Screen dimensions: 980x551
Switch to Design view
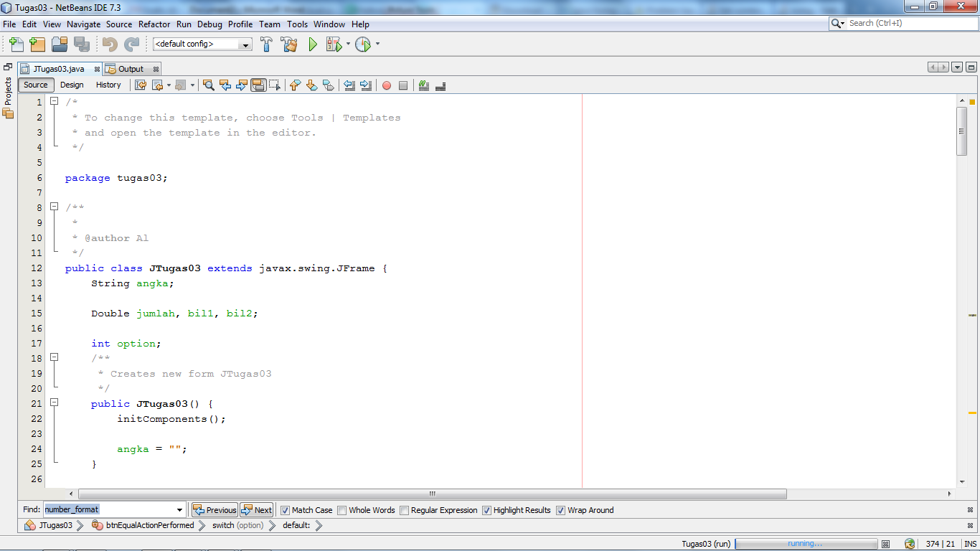72,85
